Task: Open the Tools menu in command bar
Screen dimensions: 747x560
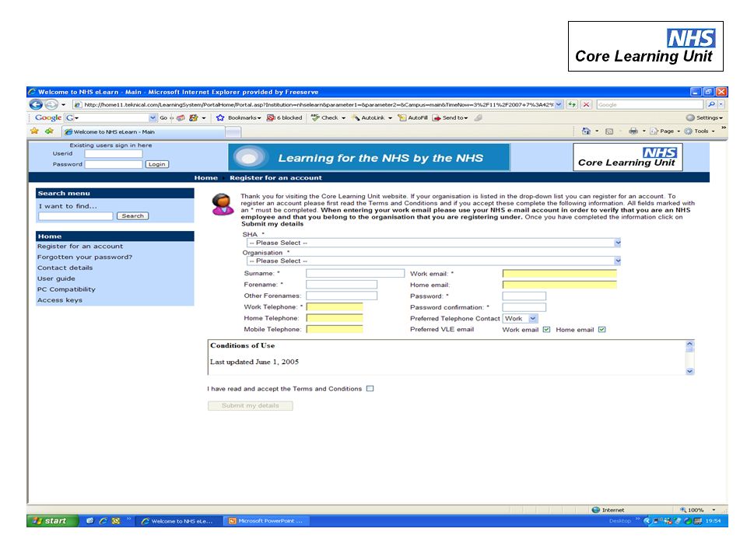Action: [700, 131]
